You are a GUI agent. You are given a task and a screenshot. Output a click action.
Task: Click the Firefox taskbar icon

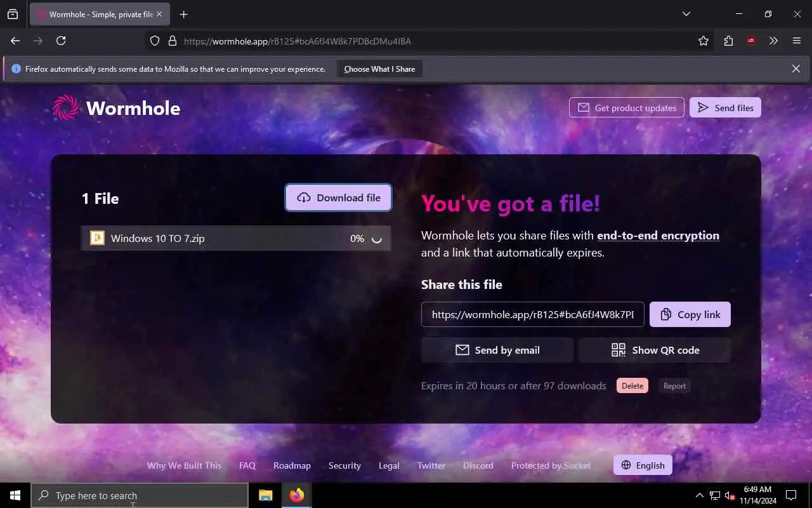[x=296, y=495]
